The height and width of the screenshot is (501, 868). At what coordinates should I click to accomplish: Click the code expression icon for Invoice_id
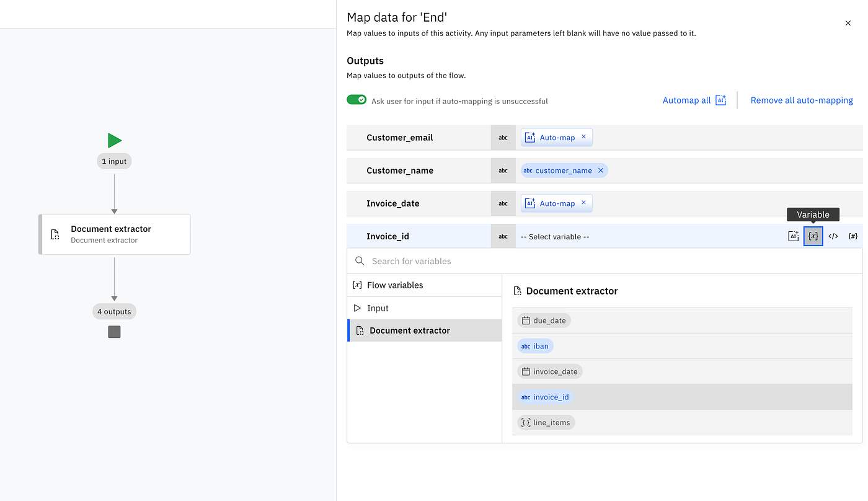click(x=833, y=236)
